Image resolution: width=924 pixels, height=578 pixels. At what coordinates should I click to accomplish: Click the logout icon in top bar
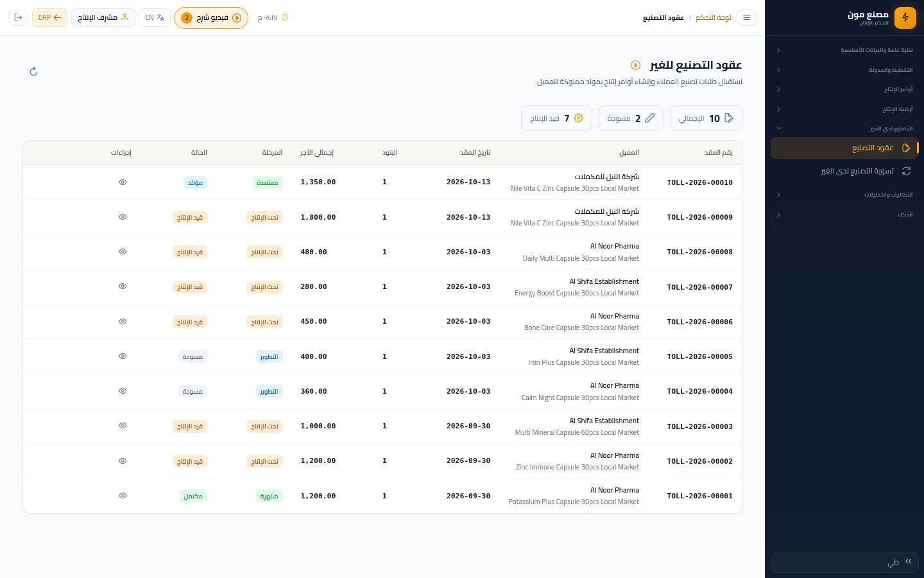18,18
